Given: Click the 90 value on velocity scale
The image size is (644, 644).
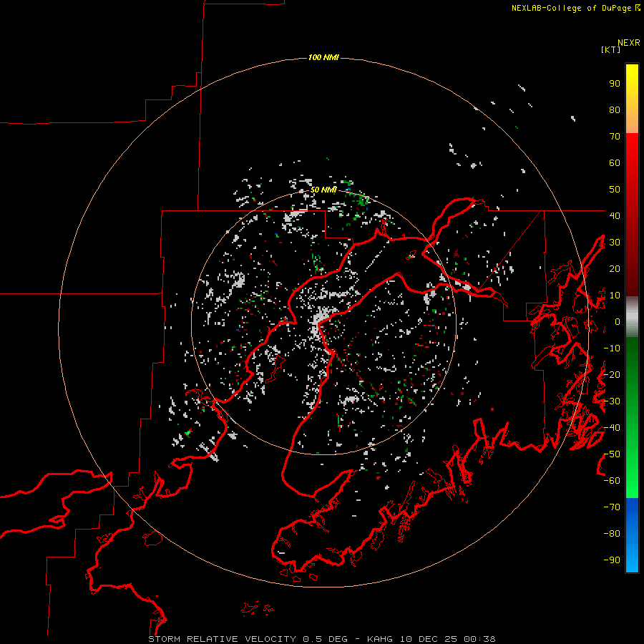Looking at the screenshot, I should click(x=615, y=84).
